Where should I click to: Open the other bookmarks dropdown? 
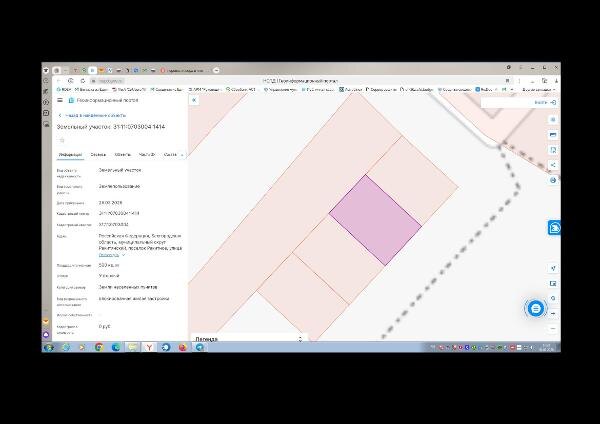[x=539, y=90]
